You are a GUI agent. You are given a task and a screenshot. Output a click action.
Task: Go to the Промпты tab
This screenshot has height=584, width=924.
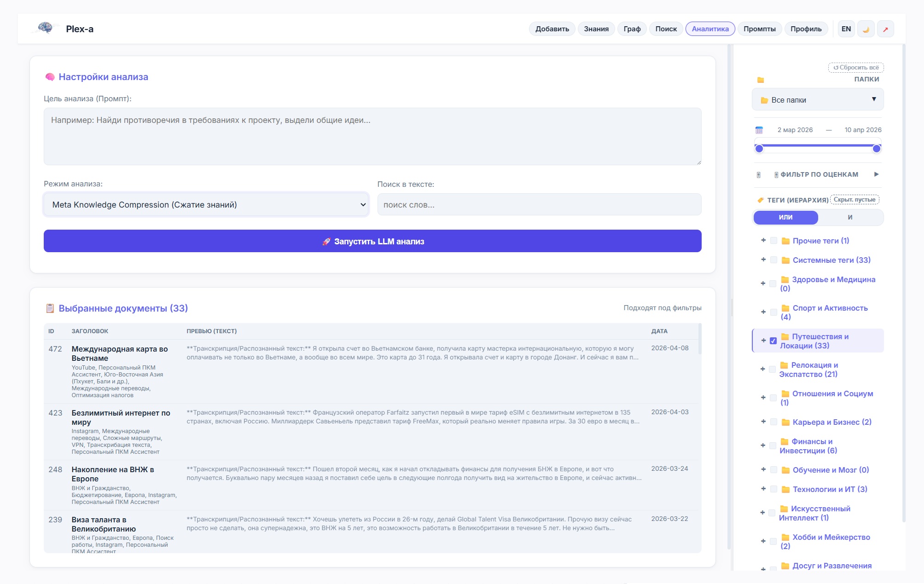[x=759, y=29]
